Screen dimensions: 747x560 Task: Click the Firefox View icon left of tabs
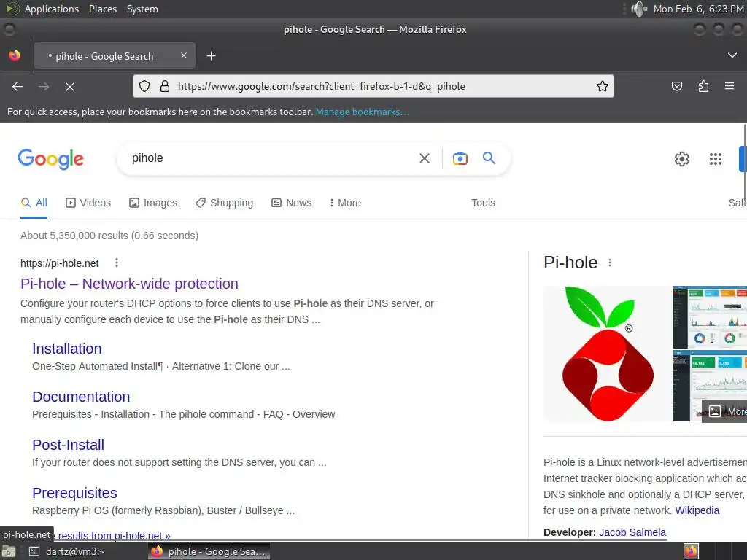point(15,55)
